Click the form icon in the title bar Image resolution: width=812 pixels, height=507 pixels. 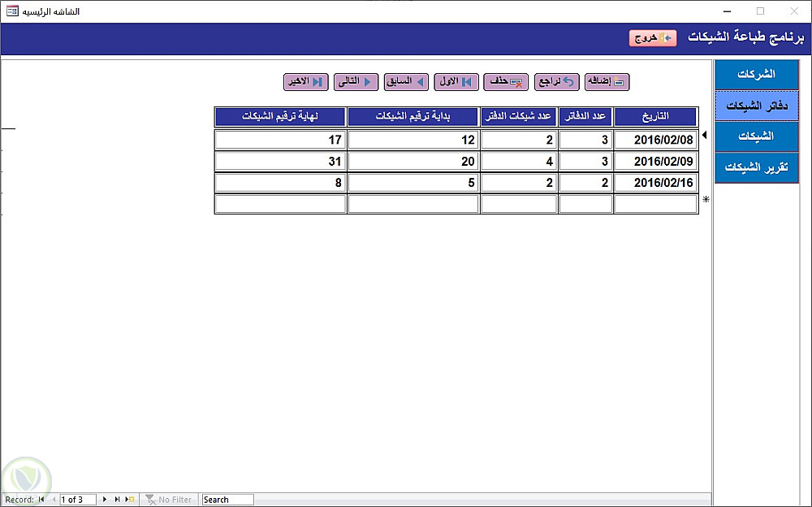coord(12,11)
